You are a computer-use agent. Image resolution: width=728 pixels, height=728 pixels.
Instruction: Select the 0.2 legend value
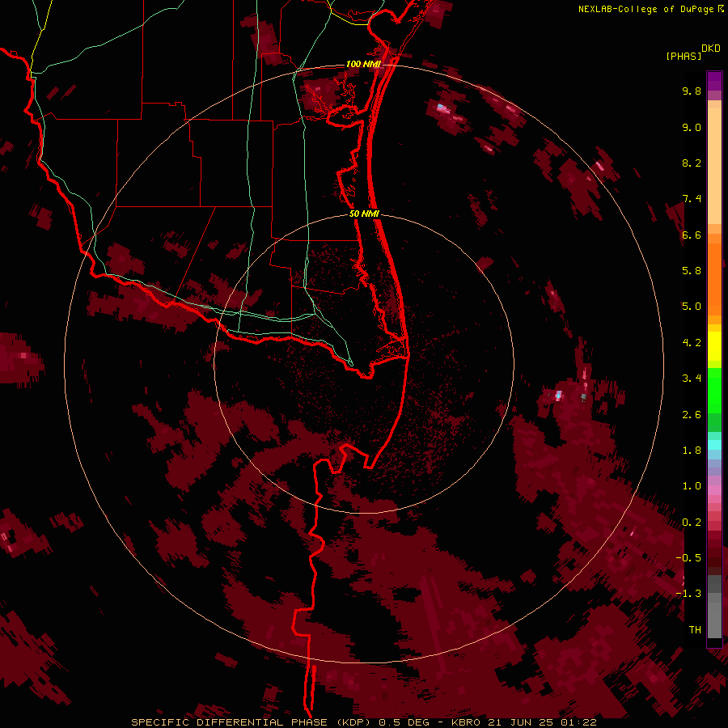click(x=692, y=523)
